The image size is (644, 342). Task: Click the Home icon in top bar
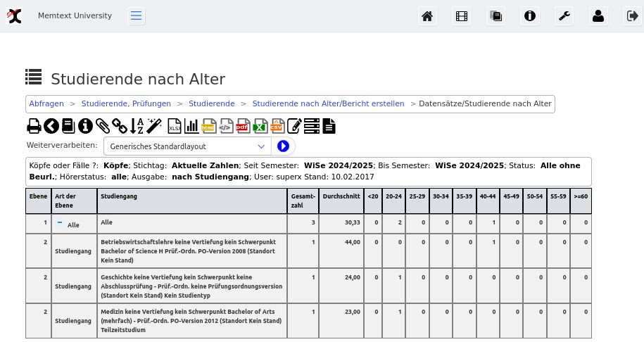(x=426, y=16)
